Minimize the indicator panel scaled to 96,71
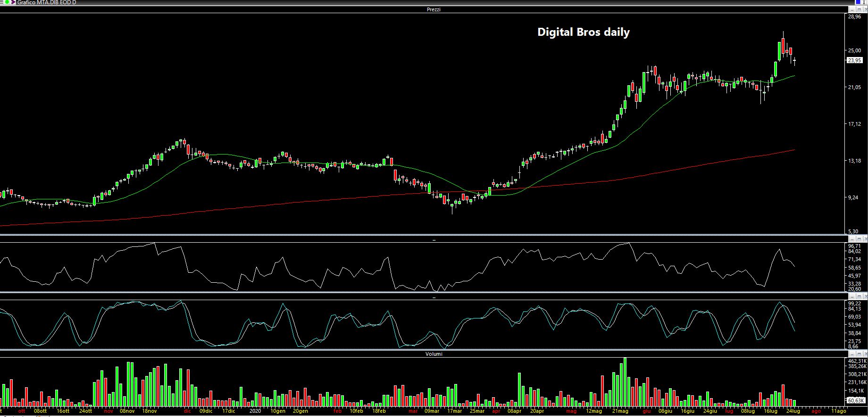The width and height of the screenshot is (868, 417). point(852,239)
